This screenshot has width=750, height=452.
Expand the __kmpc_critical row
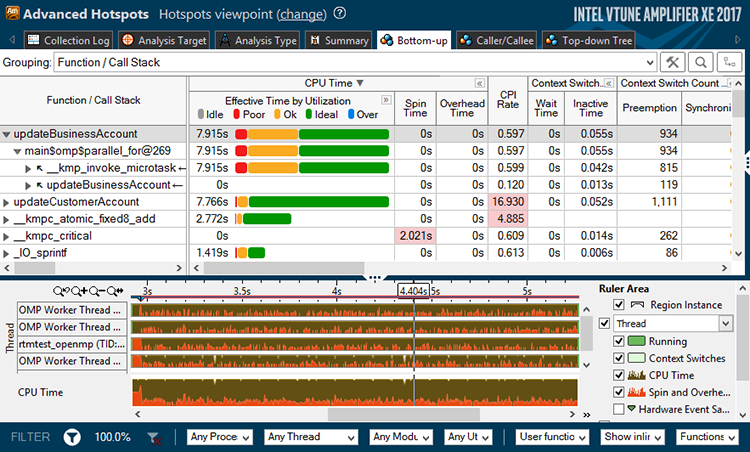(6, 236)
